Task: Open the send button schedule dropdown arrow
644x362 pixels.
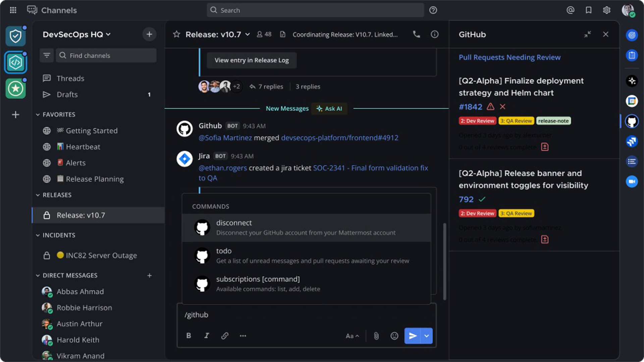Action: [427, 336]
